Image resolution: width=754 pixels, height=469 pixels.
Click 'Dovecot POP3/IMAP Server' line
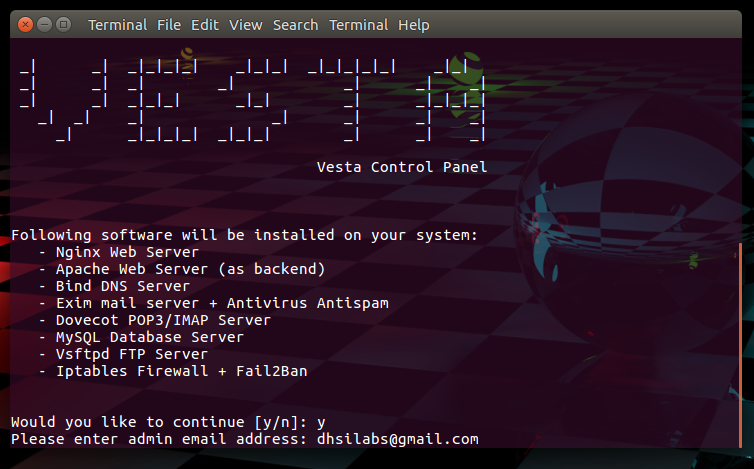click(155, 320)
